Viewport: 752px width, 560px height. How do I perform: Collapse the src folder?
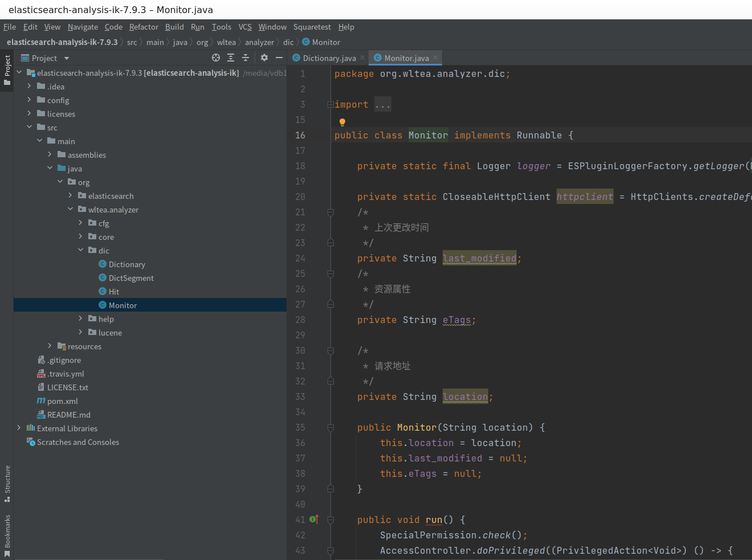30,127
